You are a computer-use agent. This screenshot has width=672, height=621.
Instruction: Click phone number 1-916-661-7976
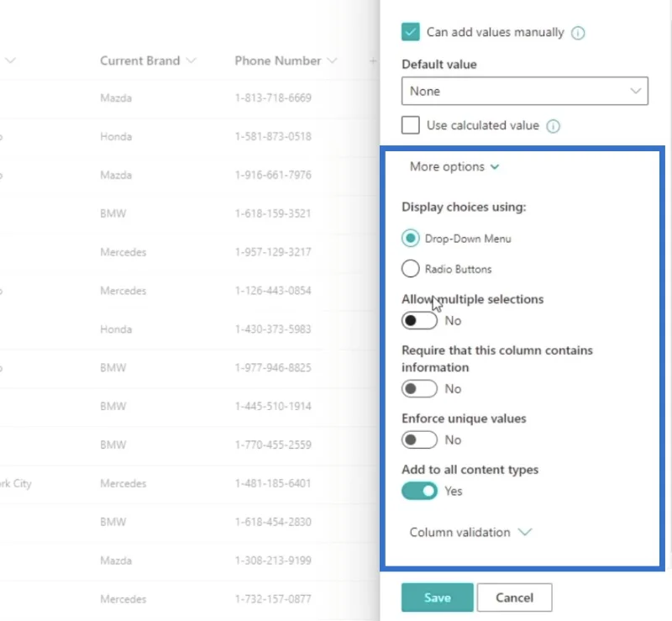(273, 175)
